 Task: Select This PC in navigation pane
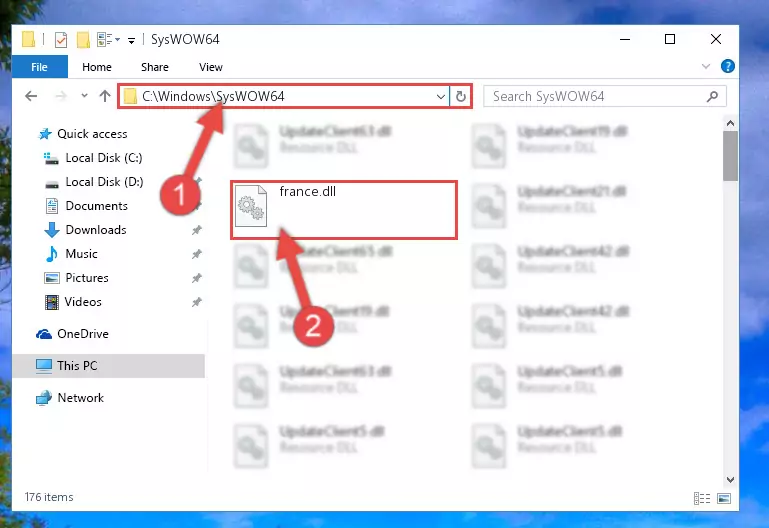(x=108, y=366)
